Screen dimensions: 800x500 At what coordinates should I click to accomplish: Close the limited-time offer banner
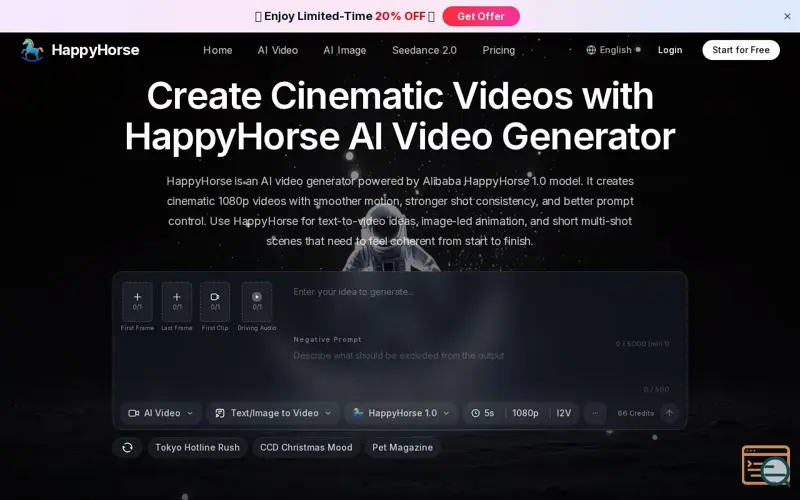click(787, 16)
